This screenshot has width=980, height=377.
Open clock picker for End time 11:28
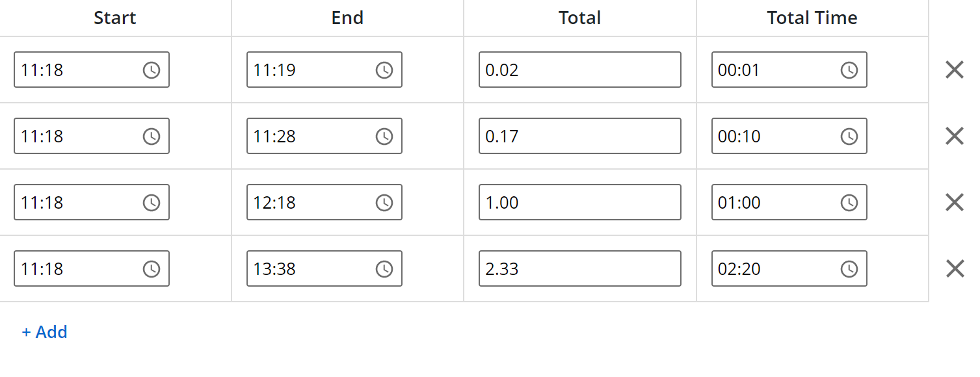[x=384, y=136]
